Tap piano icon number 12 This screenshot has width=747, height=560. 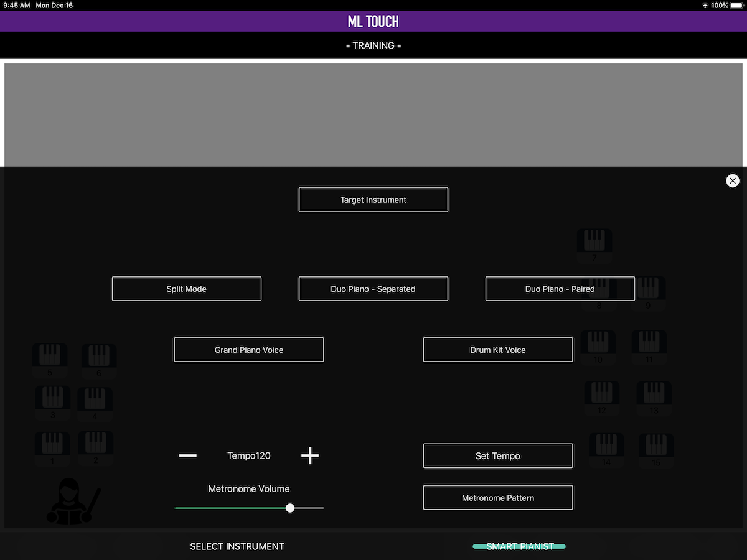[x=602, y=398]
